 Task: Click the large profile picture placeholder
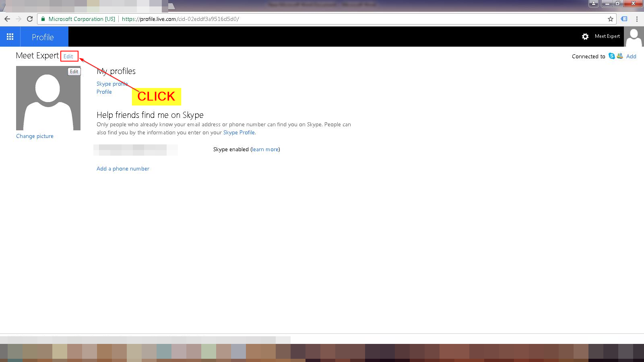pos(48,98)
